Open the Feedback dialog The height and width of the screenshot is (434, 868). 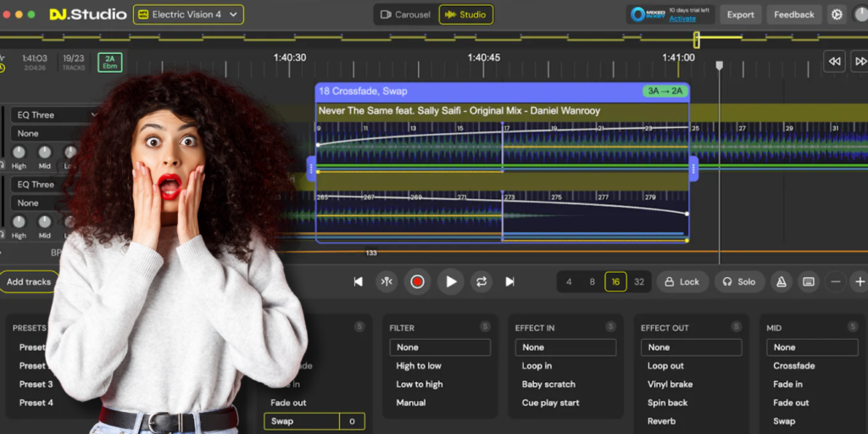tap(793, 14)
